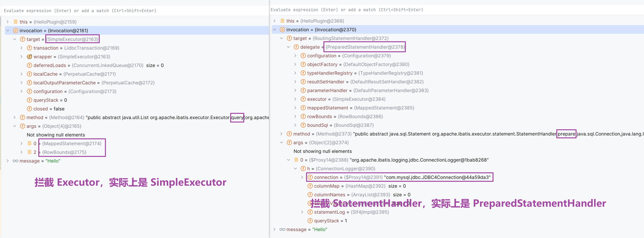Image resolution: width=644 pixels, height=238 pixels.
Task: Collapse the left invocation Invocation@2161 node
Action: pyautogui.click(x=8, y=30)
